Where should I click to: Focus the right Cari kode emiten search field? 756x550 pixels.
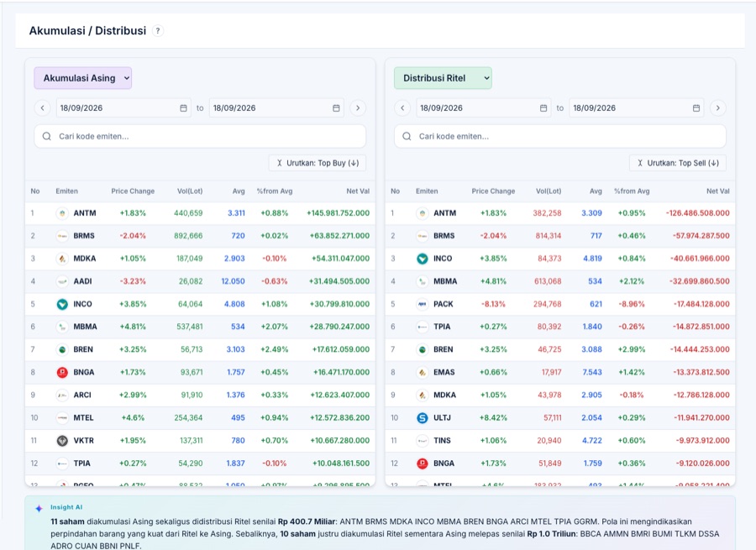560,136
